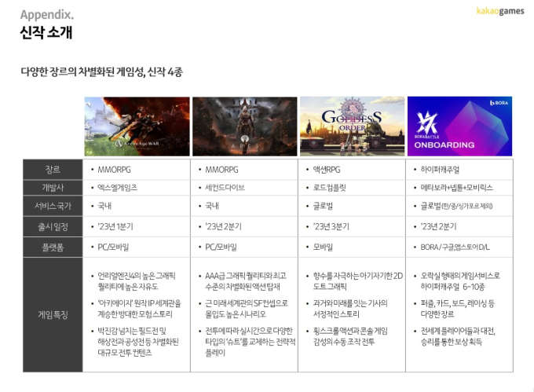
Task: Click the BORA logo in purple banner
Action: [499, 102]
